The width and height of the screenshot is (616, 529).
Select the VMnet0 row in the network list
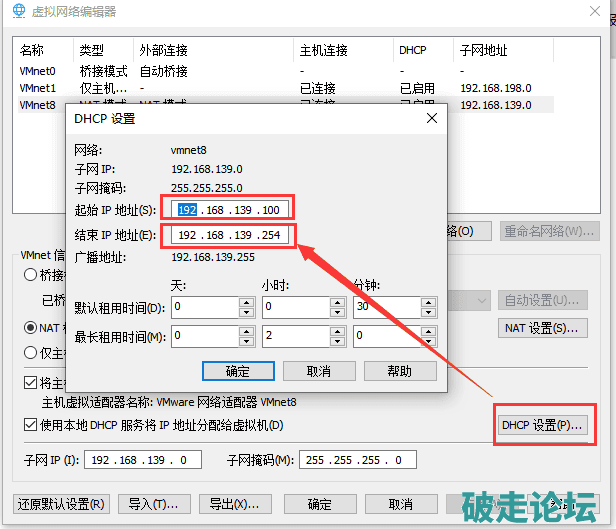coord(38,71)
